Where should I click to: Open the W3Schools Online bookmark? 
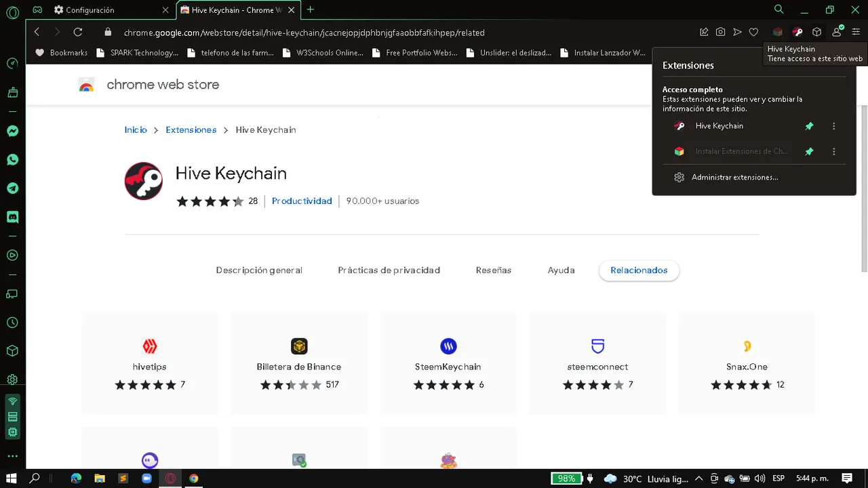(324, 53)
